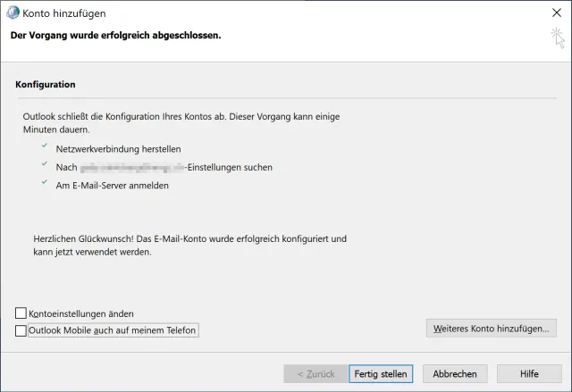
Task: Click the grayed-out Zurück button
Action: click(315, 374)
